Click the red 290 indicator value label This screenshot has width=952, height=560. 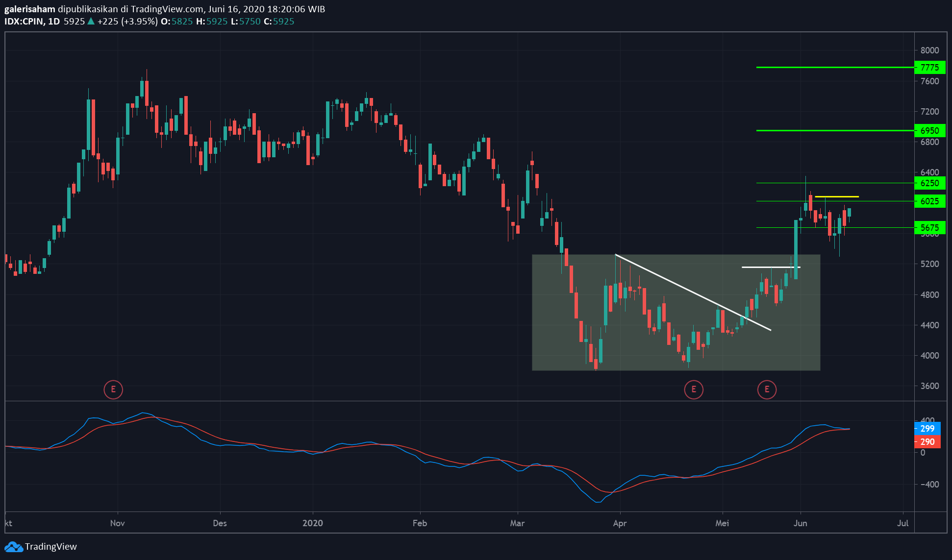click(927, 442)
